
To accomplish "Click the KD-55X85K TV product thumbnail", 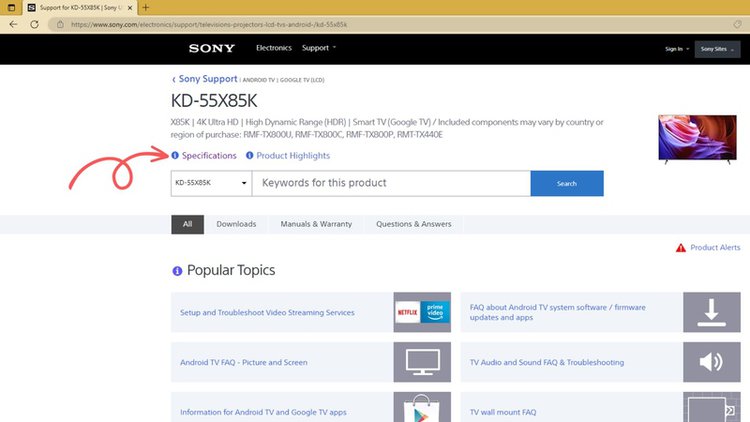I will tap(697, 139).
